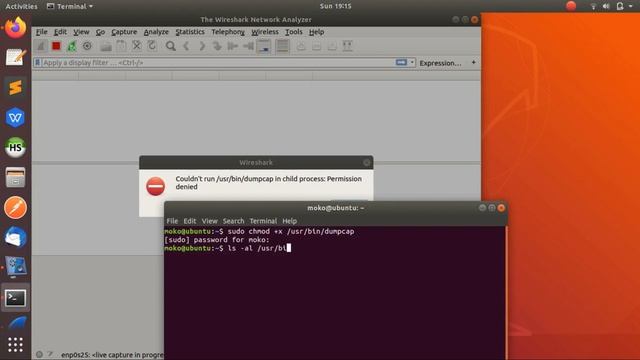Click the shark fin start capture icon
This screenshot has height=360, width=640.
pos(41,46)
